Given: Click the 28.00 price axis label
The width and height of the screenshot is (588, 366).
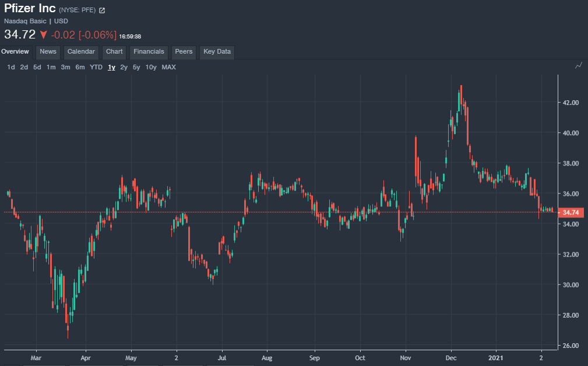Looking at the screenshot, I should coord(571,315).
